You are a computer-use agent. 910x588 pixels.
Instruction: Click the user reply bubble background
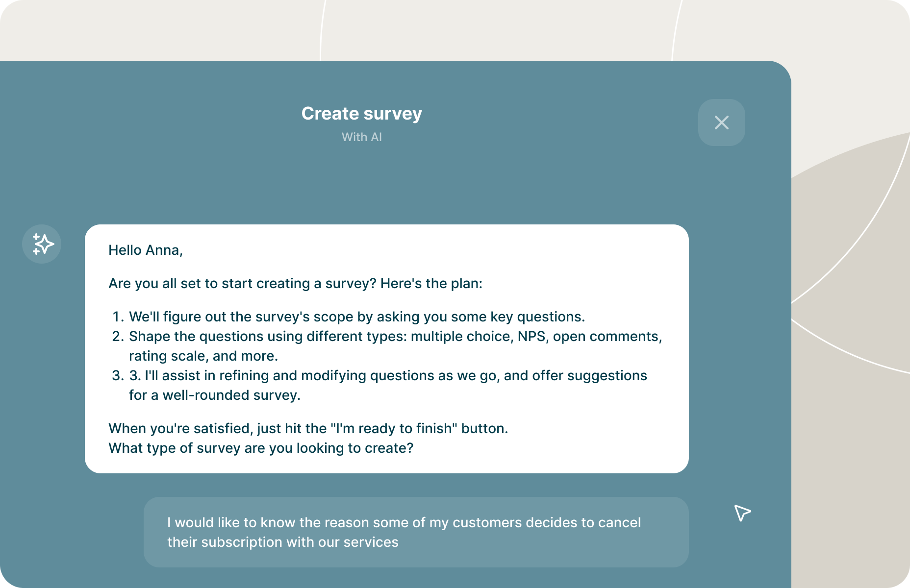(416, 532)
